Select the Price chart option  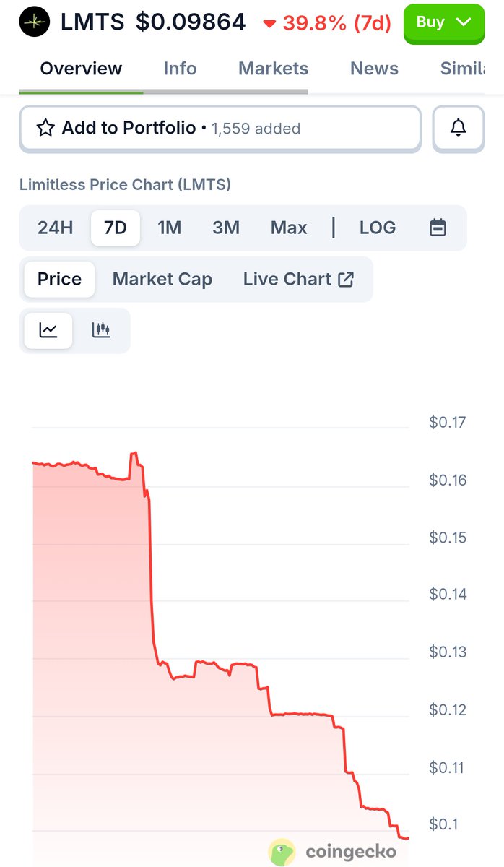[x=59, y=280]
